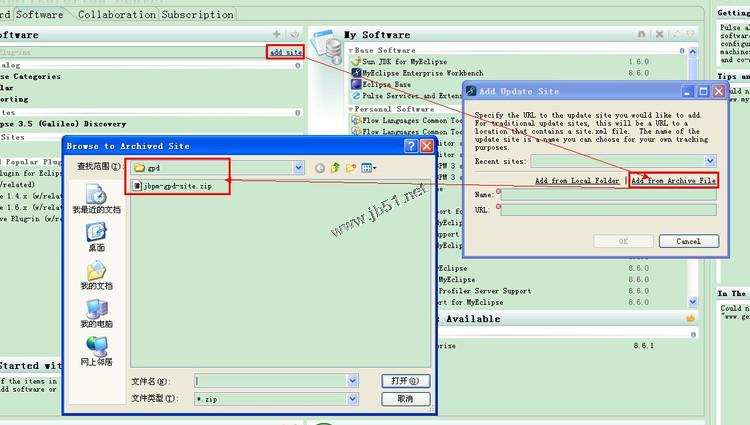This screenshot has width=750, height=425.
Task: Open the 文件名 file name dropdown arrow
Action: 353,381
